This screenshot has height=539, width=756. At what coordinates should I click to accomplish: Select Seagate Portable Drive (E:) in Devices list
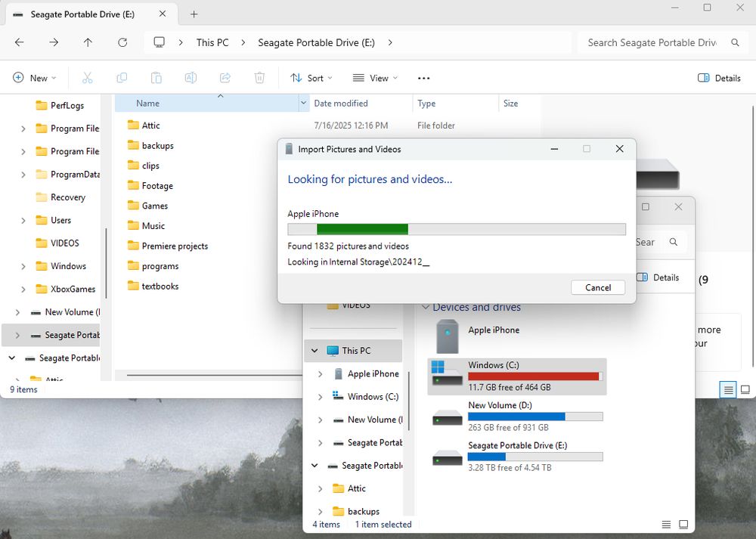(x=517, y=456)
